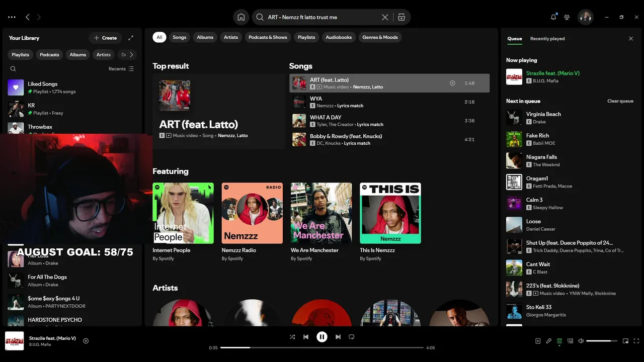Image resolution: width=644 pixels, height=362 pixels.
Task: Open the three-dots app menu
Action: pos(12,17)
